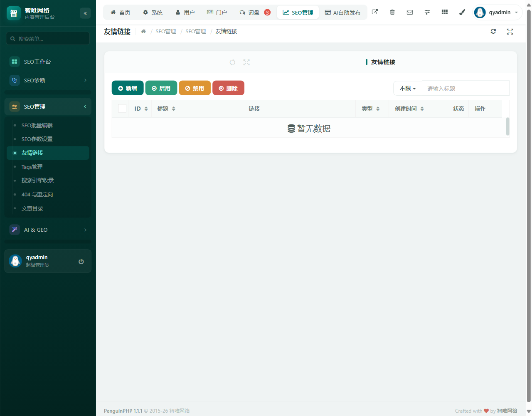Expand the SEO诊断 sidebar menu
This screenshot has width=532, height=416.
[48, 80]
